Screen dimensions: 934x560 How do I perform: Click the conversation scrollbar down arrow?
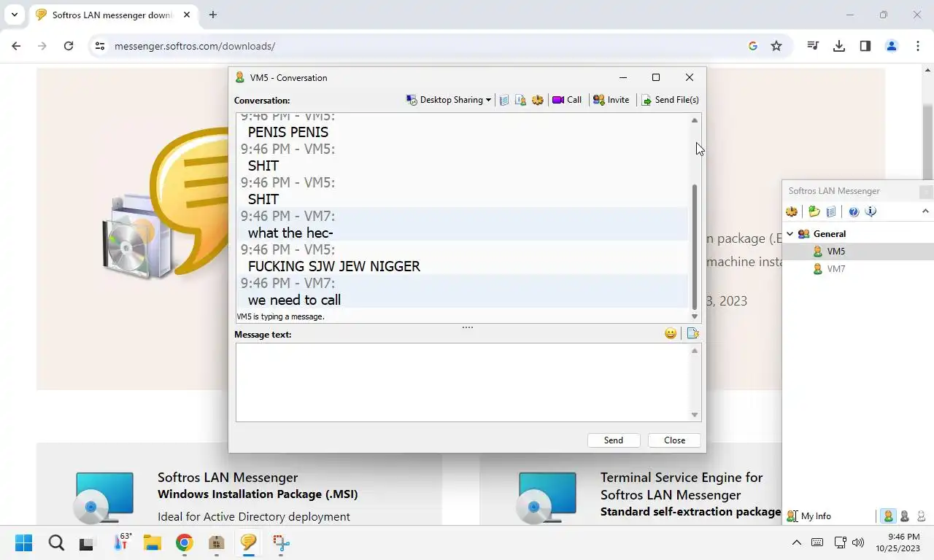695,316
